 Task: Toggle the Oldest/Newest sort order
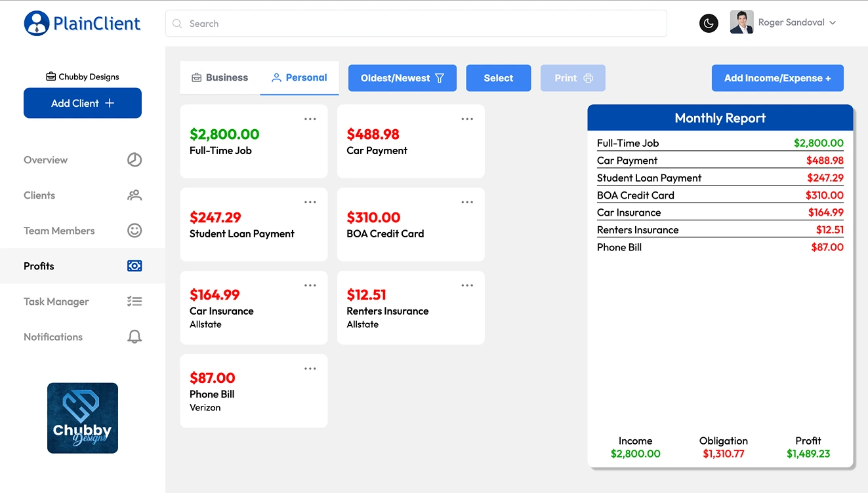tap(402, 77)
